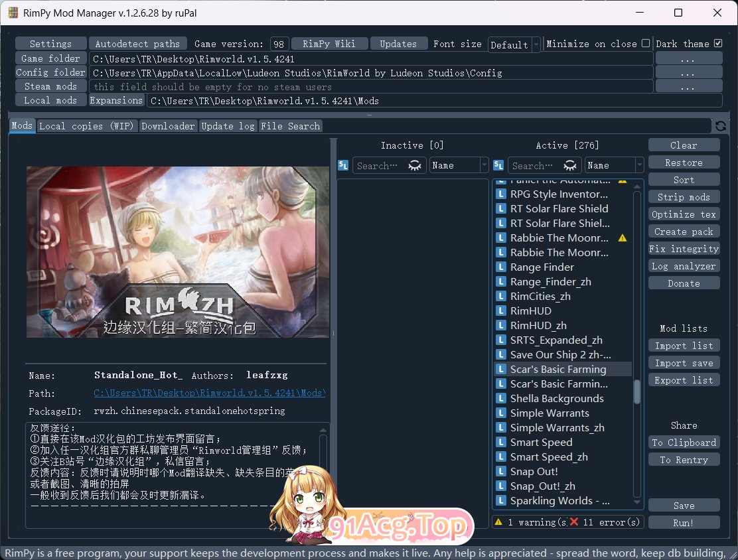This screenshot has width=738, height=560.
Task: Open the Font size Default dropdown
Action: pos(514,44)
